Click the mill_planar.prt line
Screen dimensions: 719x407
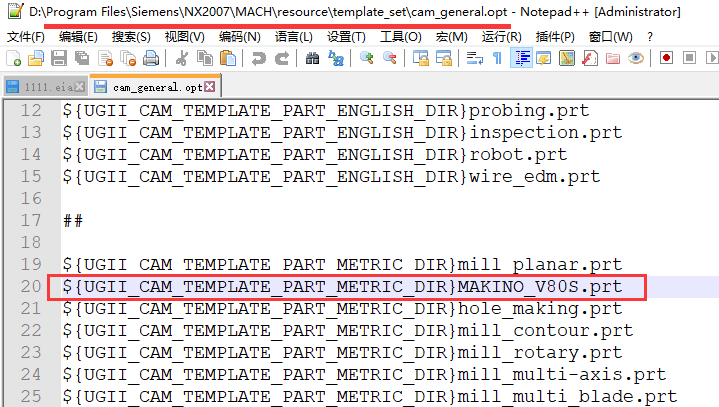(x=342, y=264)
